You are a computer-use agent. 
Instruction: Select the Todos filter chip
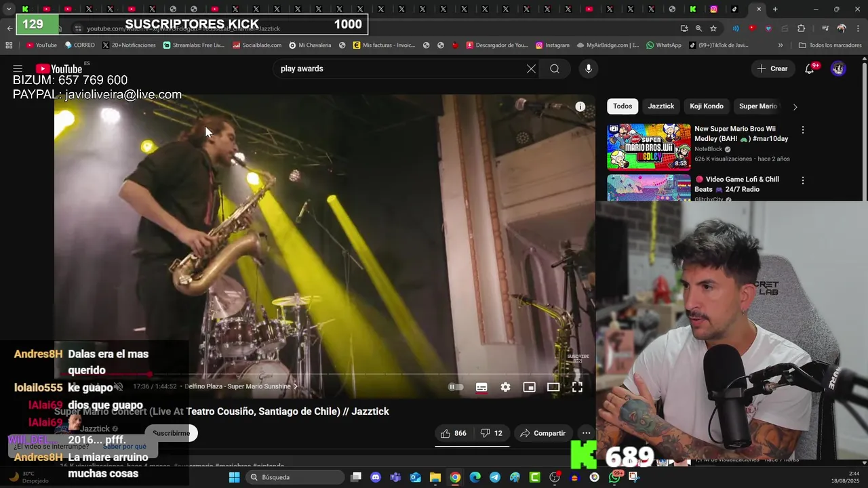point(623,106)
